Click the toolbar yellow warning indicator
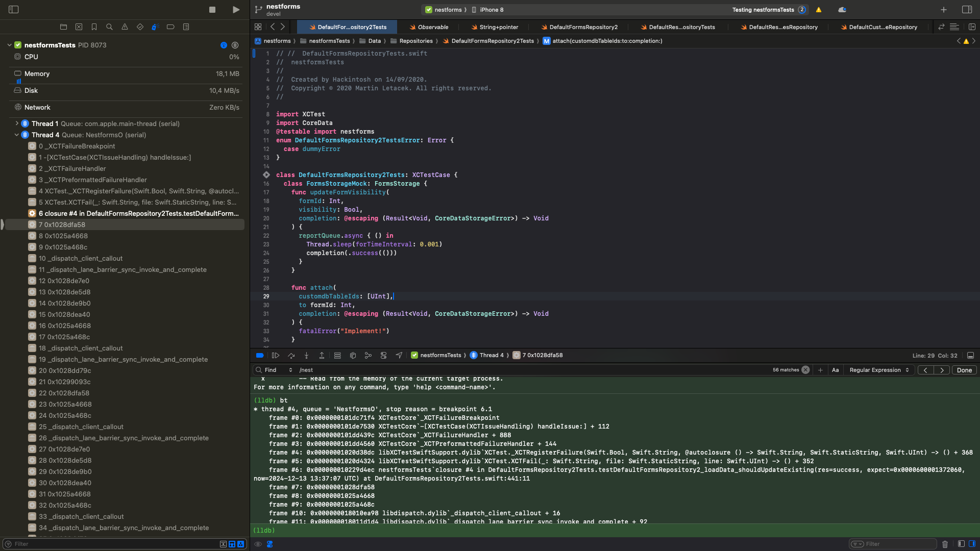 (819, 10)
